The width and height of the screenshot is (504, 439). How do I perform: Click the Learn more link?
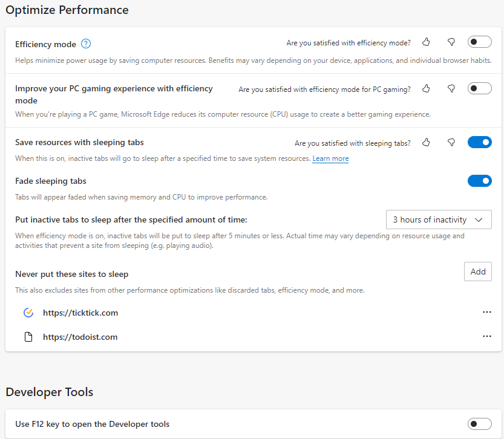tap(330, 158)
